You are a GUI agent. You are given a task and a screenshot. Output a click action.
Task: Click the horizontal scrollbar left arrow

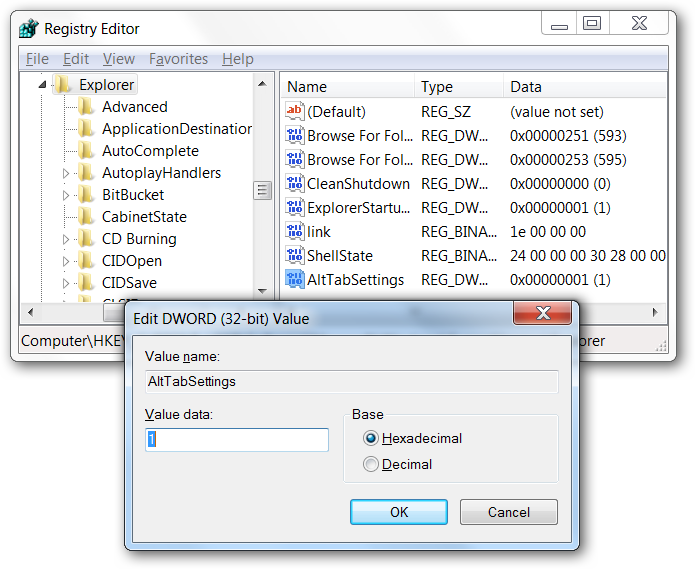click(x=30, y=312)
